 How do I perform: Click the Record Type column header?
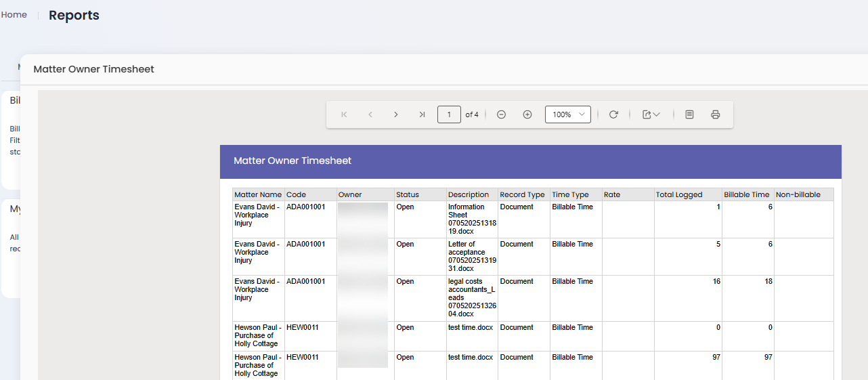tap(524, 194)
